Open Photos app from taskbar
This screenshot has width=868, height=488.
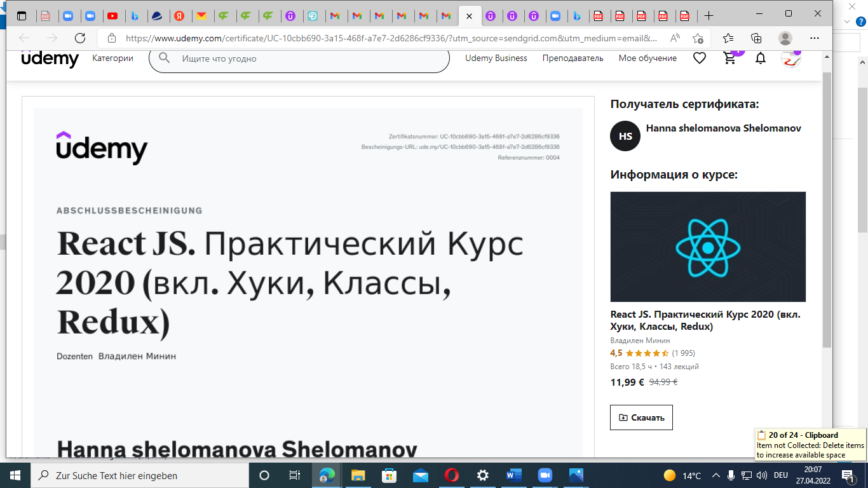tap(576, 475)
